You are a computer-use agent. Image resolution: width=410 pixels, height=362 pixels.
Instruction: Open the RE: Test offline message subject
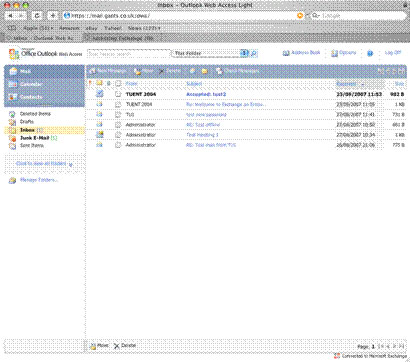[x=203, y=125]
